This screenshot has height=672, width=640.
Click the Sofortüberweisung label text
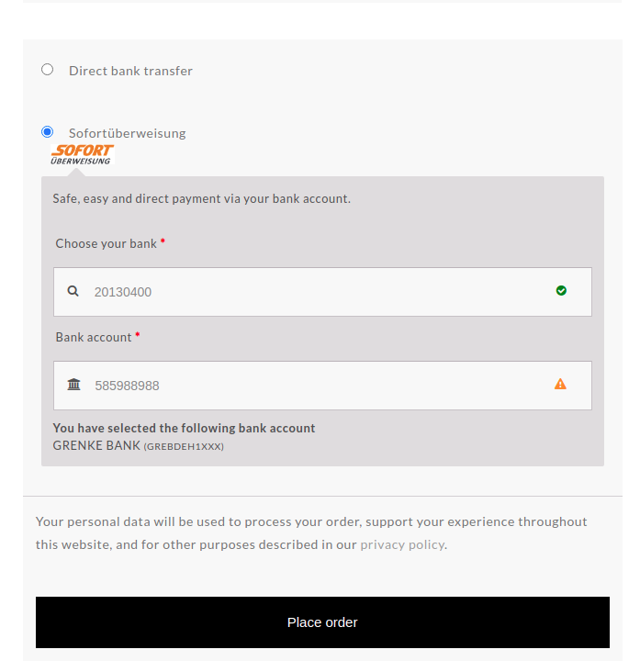coord(127,133)
